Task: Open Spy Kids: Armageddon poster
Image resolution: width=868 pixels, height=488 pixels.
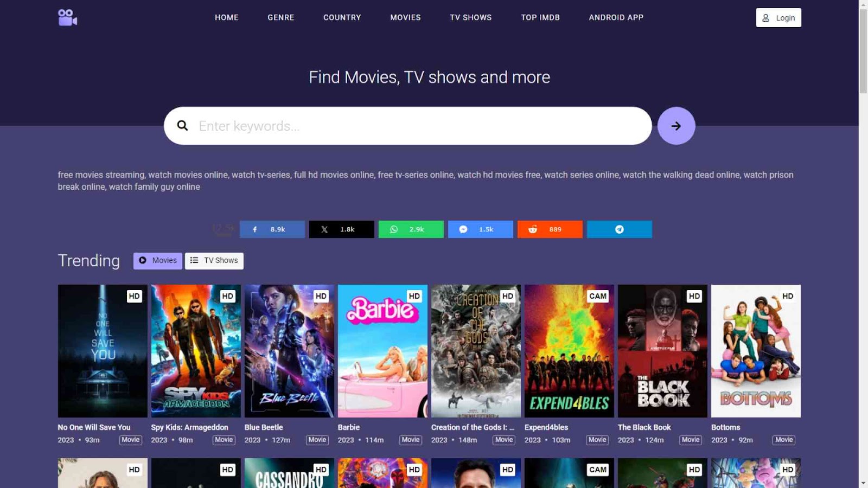Action: coord(196,351)
